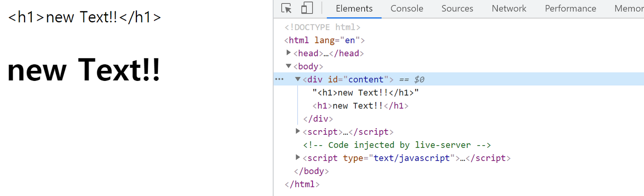Click the "en" lang attribute value
Image resolution: width=644 pixels, height=196 pixels.
[350, 40]
